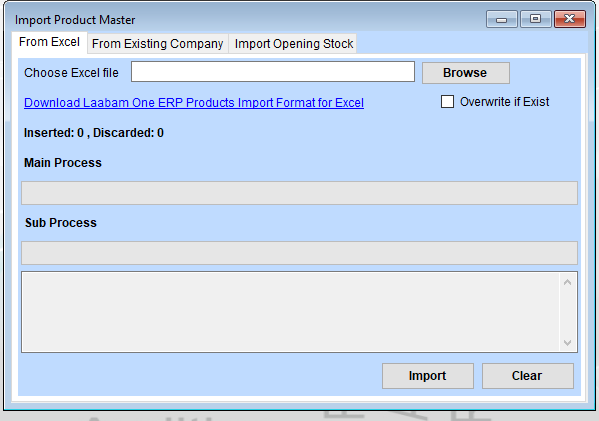Click the Browse button
599x421 pixels.
pyautogui.click(x=466, y=73)
